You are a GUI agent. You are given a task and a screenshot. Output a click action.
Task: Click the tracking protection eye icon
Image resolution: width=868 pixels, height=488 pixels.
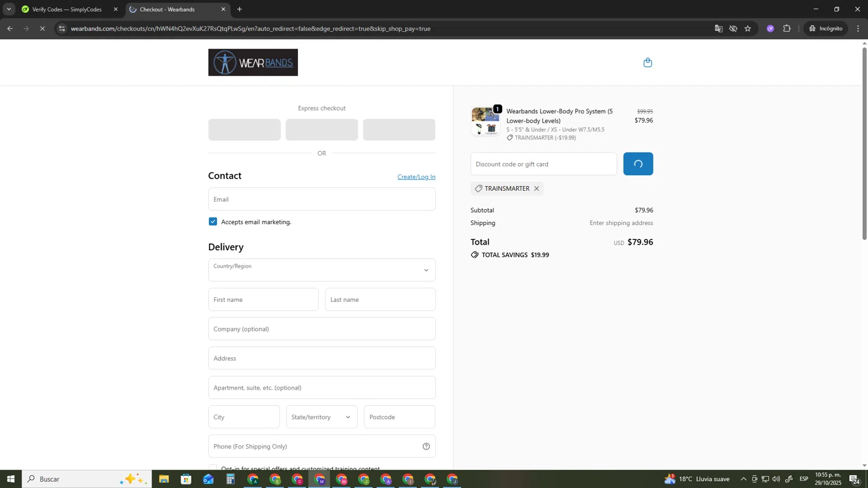[x=733, y=28]
